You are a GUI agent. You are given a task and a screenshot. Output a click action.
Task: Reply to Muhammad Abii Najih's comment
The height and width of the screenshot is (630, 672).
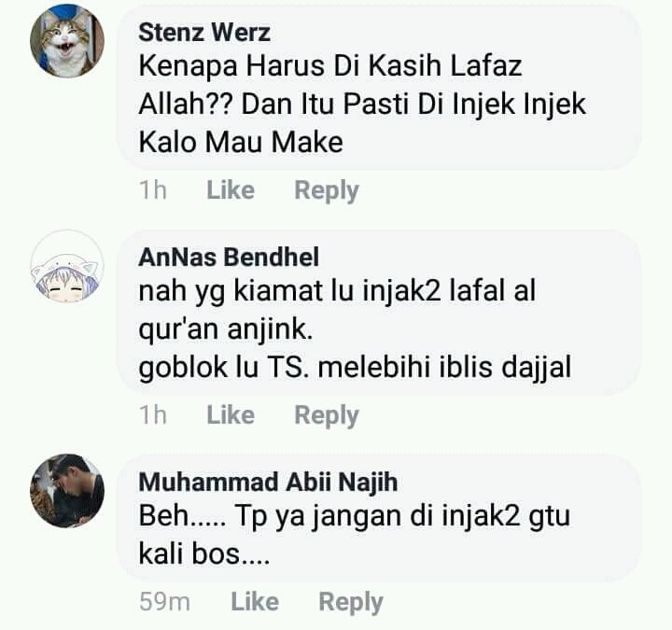coord(351,603)
